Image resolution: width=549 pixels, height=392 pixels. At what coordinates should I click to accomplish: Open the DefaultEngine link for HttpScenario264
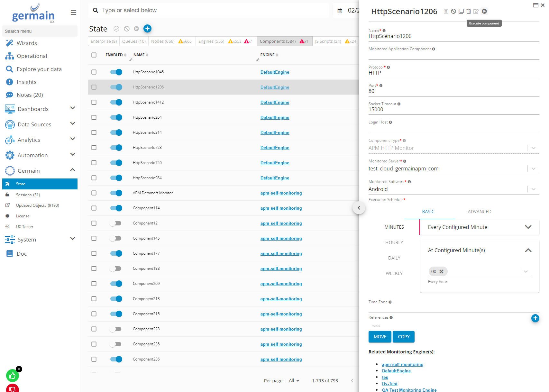tap(275, 117)
